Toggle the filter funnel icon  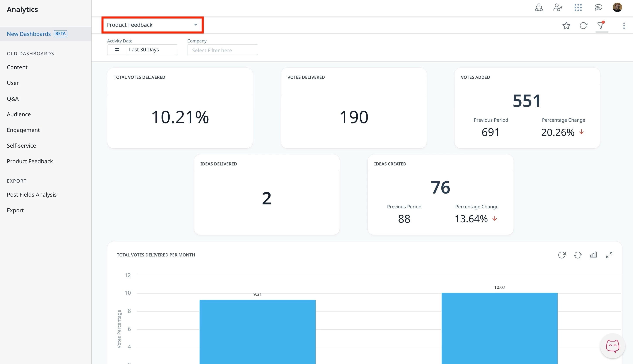click(601, 25)
